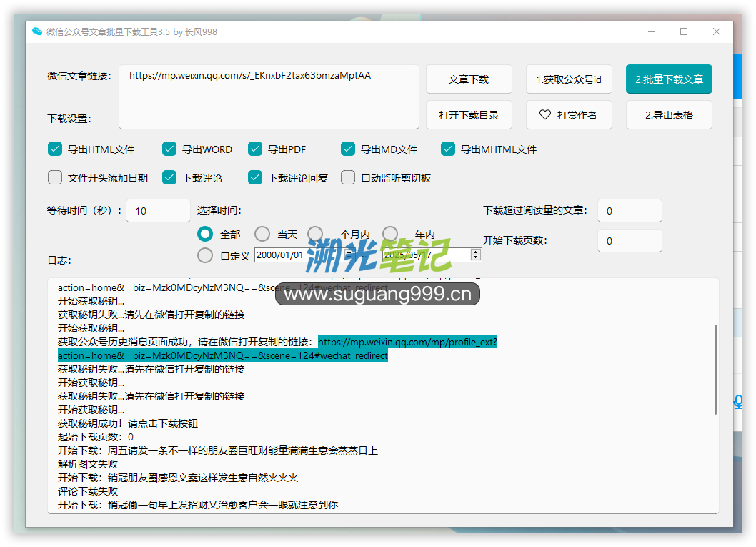Click the 1.获取公众号id button

pyautogui.click(x=569, y=79)
